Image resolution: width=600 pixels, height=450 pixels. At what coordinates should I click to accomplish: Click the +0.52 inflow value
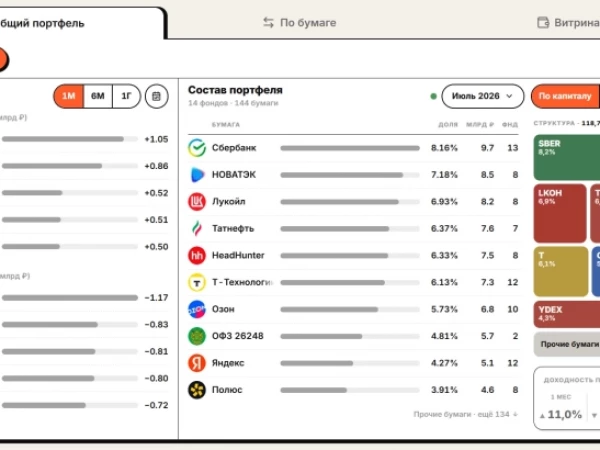point(156,193)
